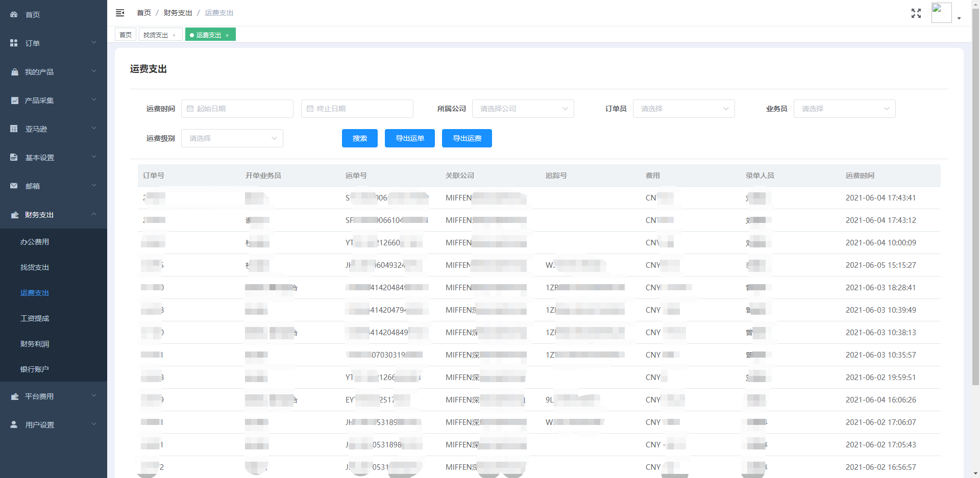Click the 搜索 button
Viewport: 980px width, 478px height.
point(359,138)
